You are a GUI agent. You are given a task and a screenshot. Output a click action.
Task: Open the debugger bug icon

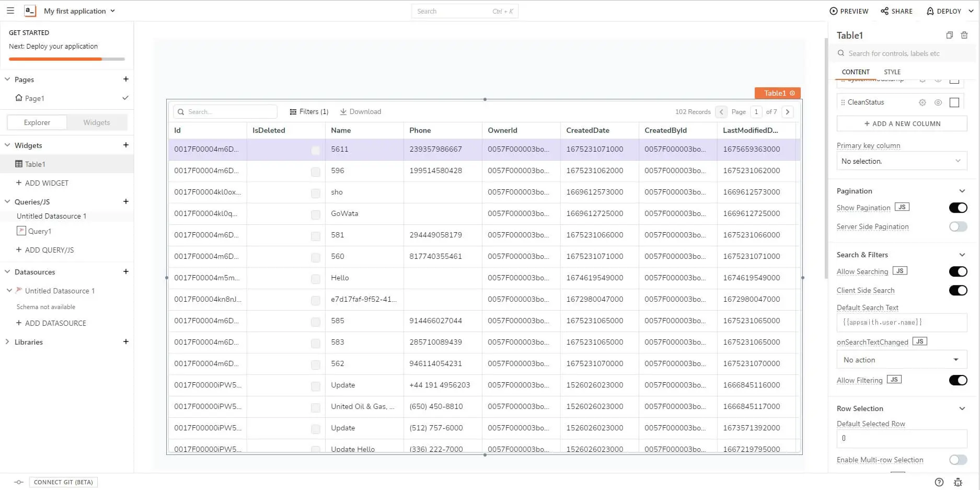point(958,482)
